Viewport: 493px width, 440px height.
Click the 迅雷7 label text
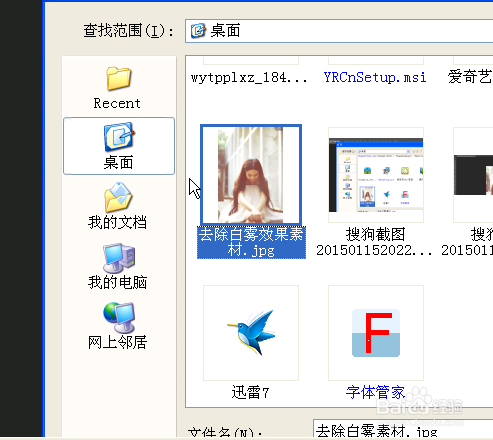250,392
